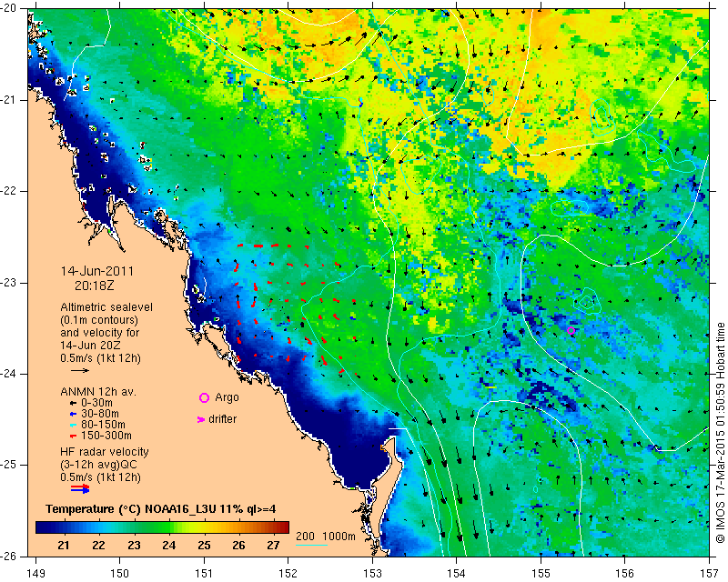The height and width of the screenshot is (582, 728).
Task: Click the '(0.1m contours)' legend text
Action: pyautogui.click(x=99, y=320)
